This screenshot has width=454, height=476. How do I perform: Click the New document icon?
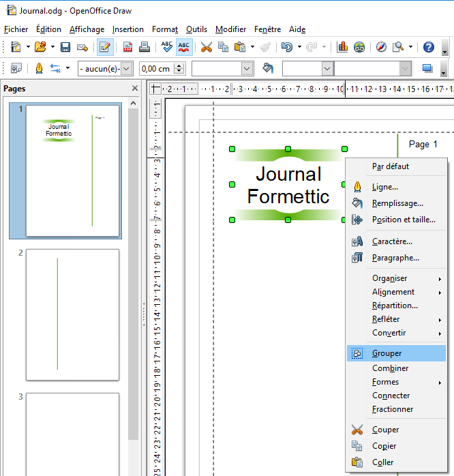(x=16, y=47)
